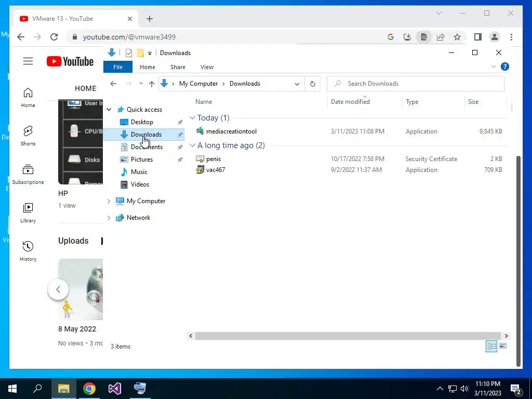Select Music in Quick access
The width and height of the screenshot is (532, 399).
pos(139,171)
